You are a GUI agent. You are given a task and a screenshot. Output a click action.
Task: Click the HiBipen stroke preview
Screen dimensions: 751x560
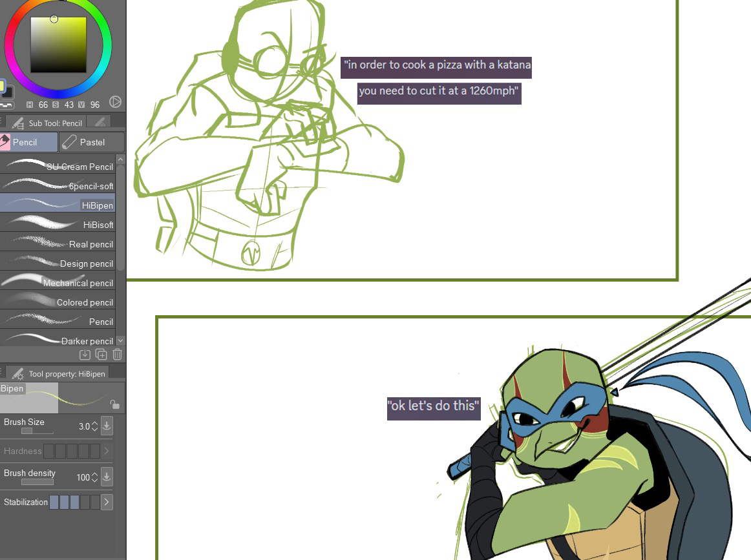tap(62, 398)
